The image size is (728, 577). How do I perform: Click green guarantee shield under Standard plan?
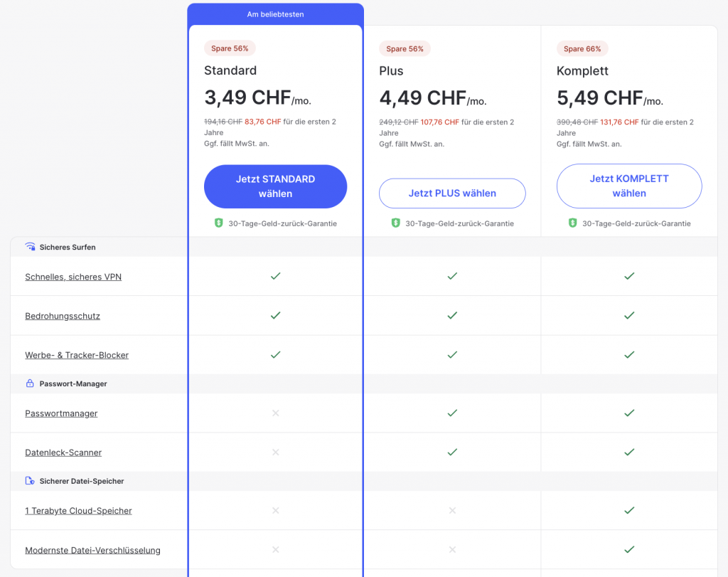point(219,223)
